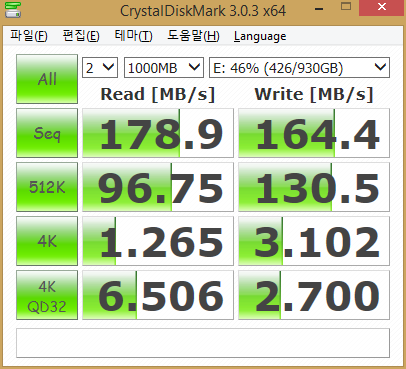Screen dimensions: 406x369
Task: Open the 1000MB test size dropdown
Action: pyautogui.click(x=164, y=68)
